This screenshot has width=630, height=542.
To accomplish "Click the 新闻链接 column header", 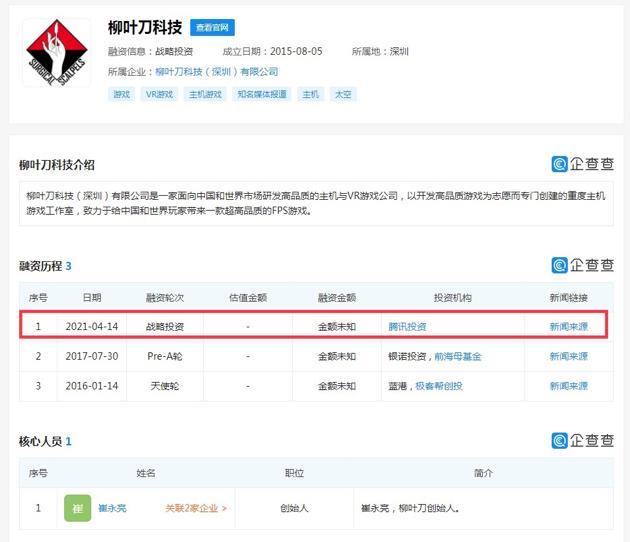I will tap(569, 298).
